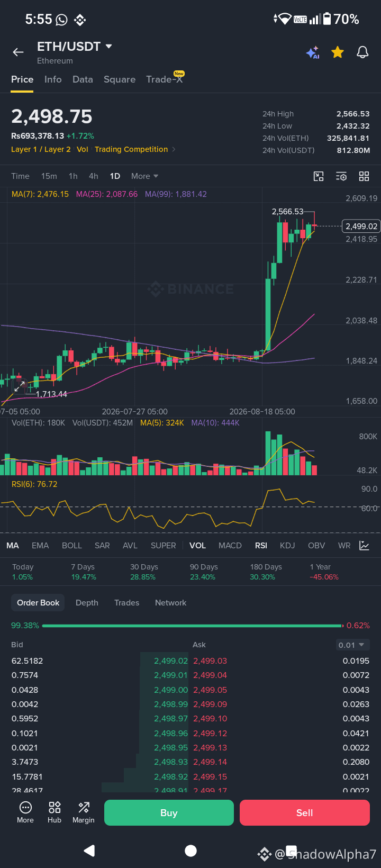Viewport: 381px width, 868px height.
Task: Toggle the SAR indicator
Action: 102,546
